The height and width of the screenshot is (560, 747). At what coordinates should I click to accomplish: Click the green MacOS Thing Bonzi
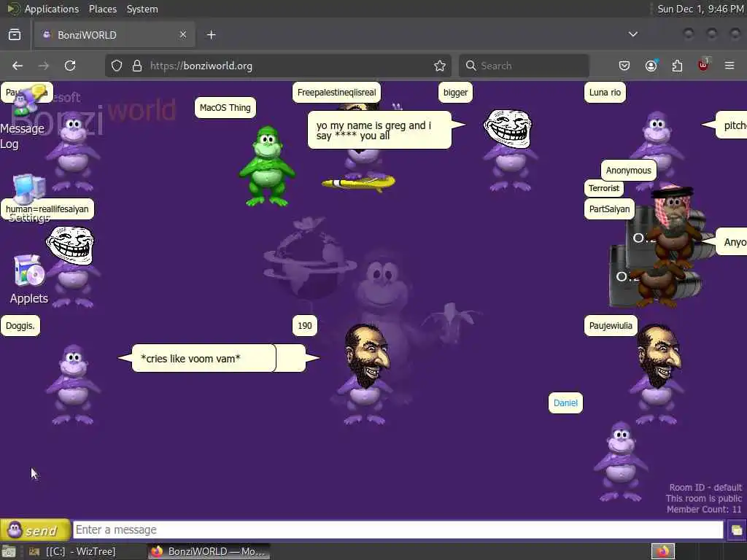tap(267, 167)
